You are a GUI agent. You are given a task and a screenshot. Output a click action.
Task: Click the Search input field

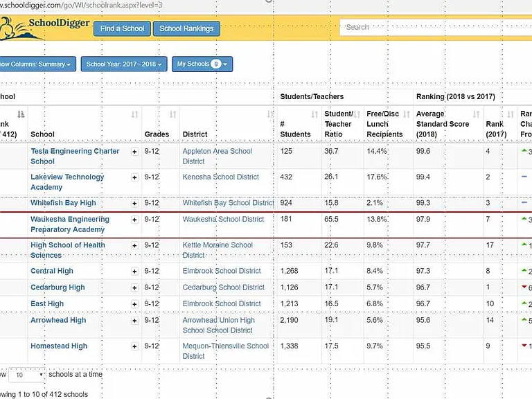click(x=436, y=27)
